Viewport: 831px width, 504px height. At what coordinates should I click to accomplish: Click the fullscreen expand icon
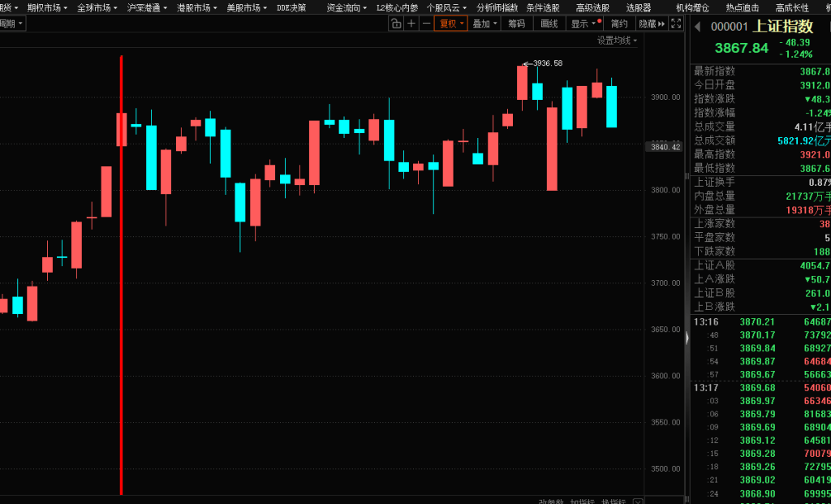pos(676,24)
